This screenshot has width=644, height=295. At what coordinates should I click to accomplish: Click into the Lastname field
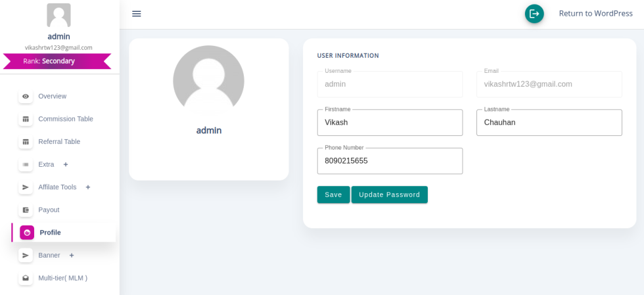(549, 123)
